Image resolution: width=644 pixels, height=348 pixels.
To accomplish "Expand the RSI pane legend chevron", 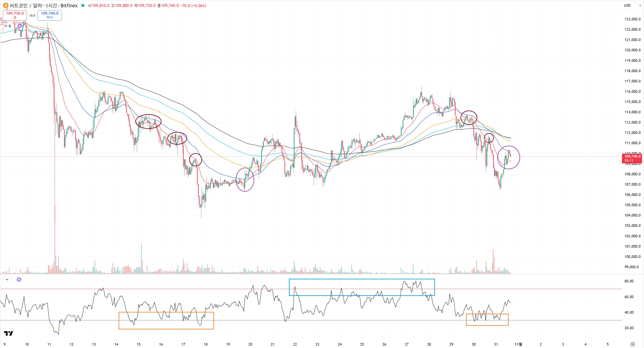I will click(7, 279).
